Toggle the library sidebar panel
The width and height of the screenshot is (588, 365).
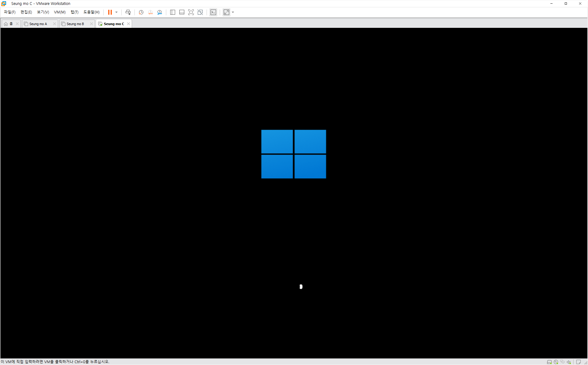pyautogui.click(x=173, y=12)
